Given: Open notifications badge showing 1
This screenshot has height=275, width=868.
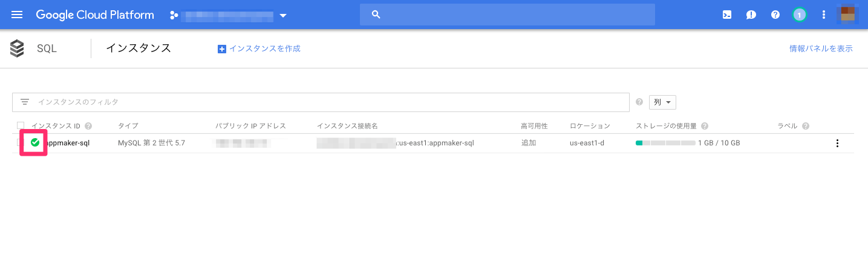Looking at the screenshot, I should click(799, 15).
